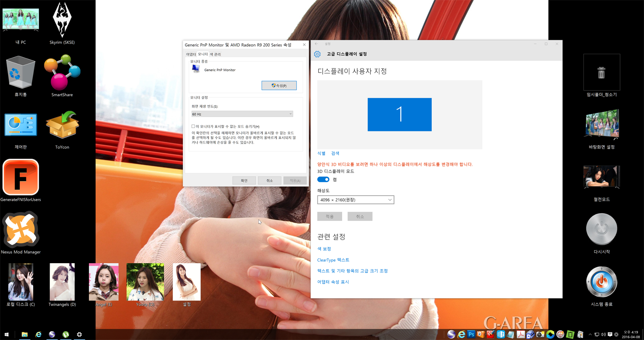Viewport: 644px width, 340px height.
Task: Open the 60 Hz refresh rate dropdown
Action: [242, 114]
